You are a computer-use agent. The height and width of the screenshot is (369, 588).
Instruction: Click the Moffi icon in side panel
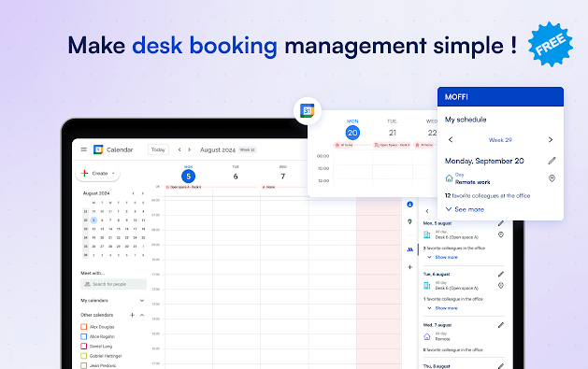409,249
